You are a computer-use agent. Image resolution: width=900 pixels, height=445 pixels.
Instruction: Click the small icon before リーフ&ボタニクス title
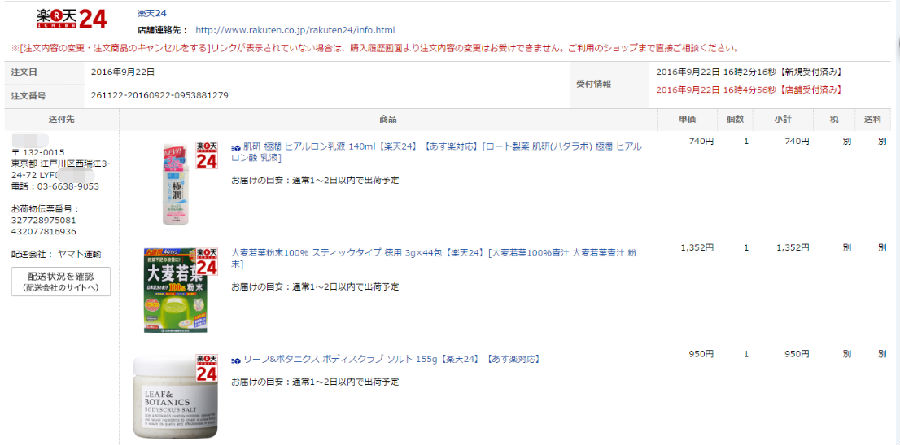[x=236, y=359]
